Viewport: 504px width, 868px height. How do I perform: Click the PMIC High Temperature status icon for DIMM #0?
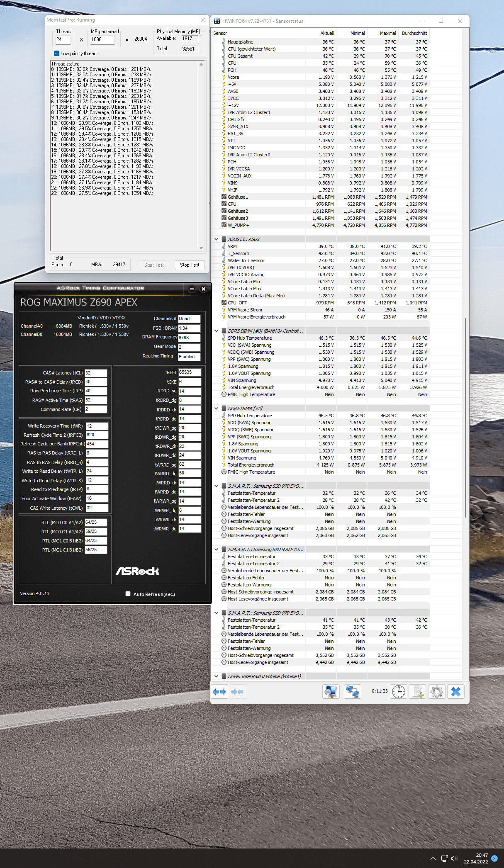click(224, 394)
